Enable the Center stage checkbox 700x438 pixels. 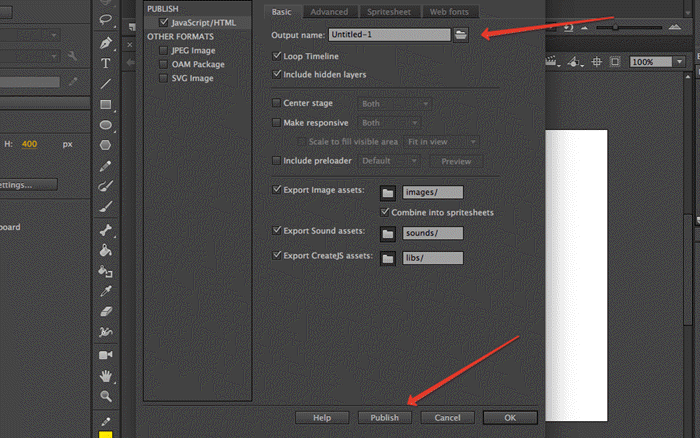277,103
